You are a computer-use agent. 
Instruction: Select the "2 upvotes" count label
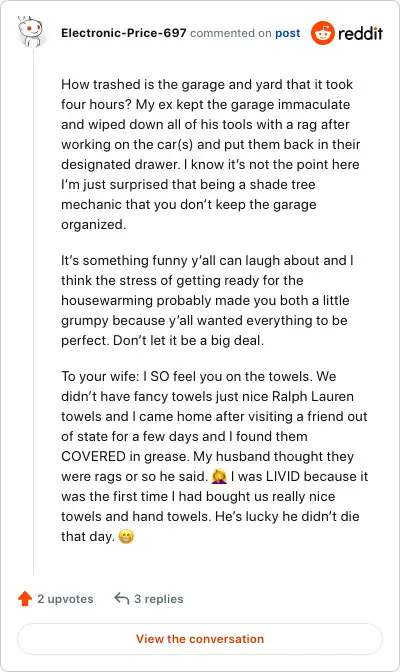pyautogui.click(x=65, y=599)
